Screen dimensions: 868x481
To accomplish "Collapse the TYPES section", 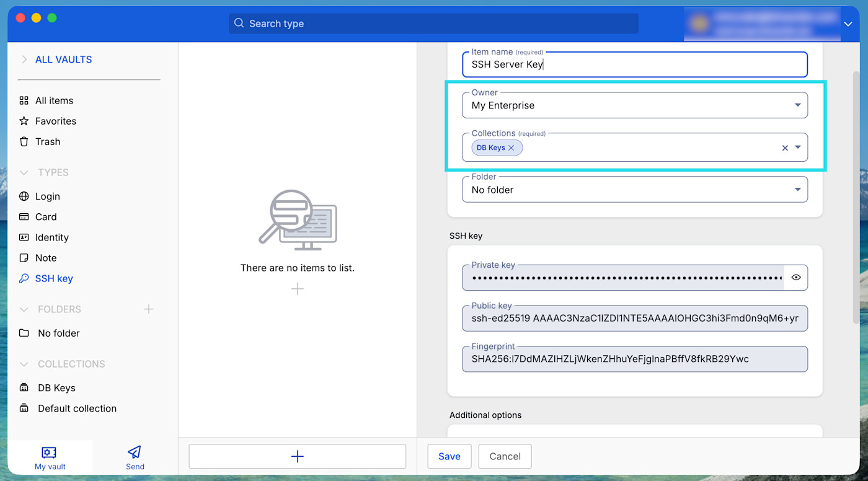I will [x=24, y=172].
